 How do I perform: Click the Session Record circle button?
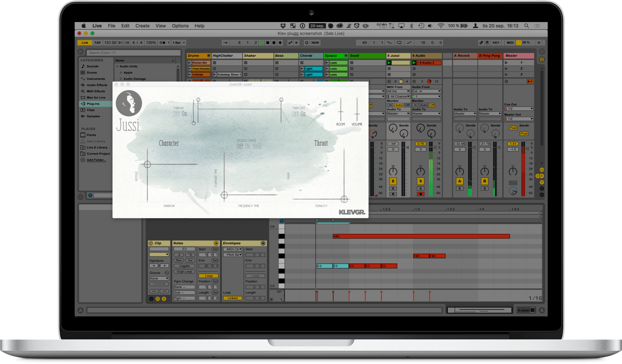click(x=306, y=43)
